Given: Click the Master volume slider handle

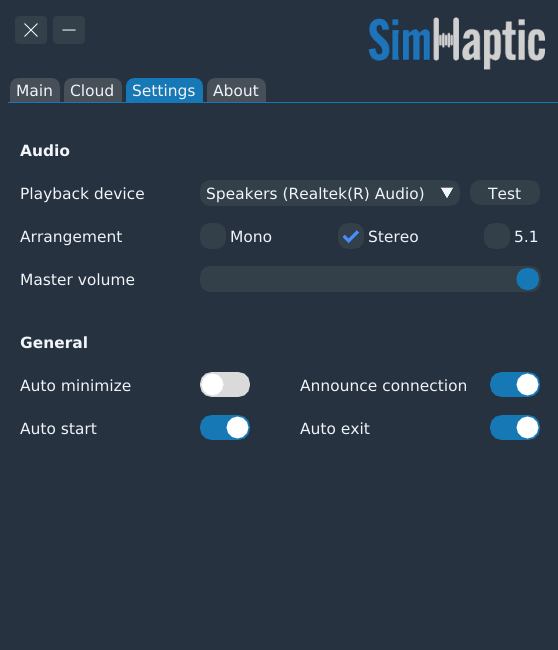Looking at the screenshot, I should tap(527, 279).
